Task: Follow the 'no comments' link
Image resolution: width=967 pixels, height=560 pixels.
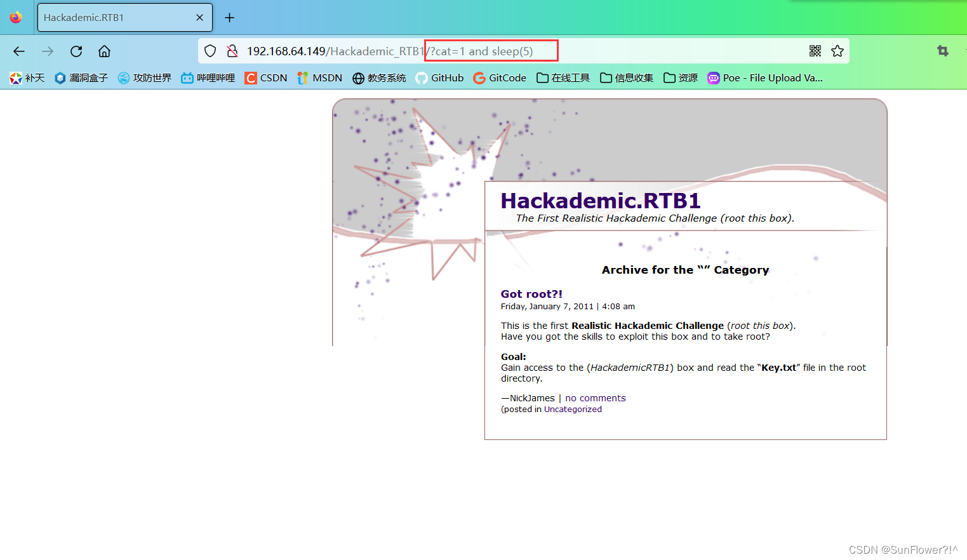Action: pos(594,397)
